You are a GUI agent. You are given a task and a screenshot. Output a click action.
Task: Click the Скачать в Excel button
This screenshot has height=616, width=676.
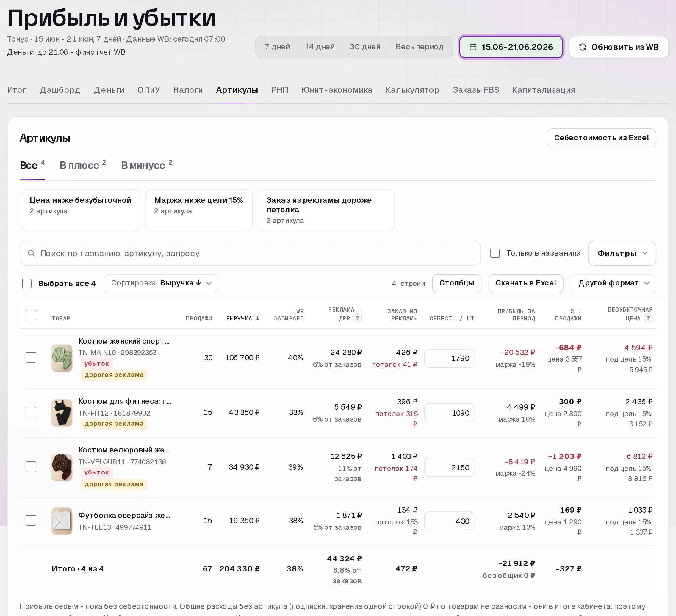(526, 283)
